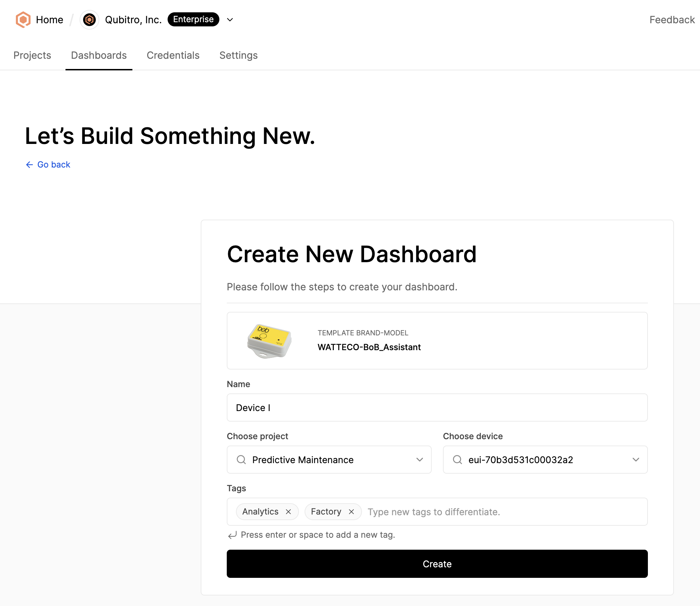This screenshot has height=606, width=700.
Task: Go to the Settings tab
Action: pos(238,55)
